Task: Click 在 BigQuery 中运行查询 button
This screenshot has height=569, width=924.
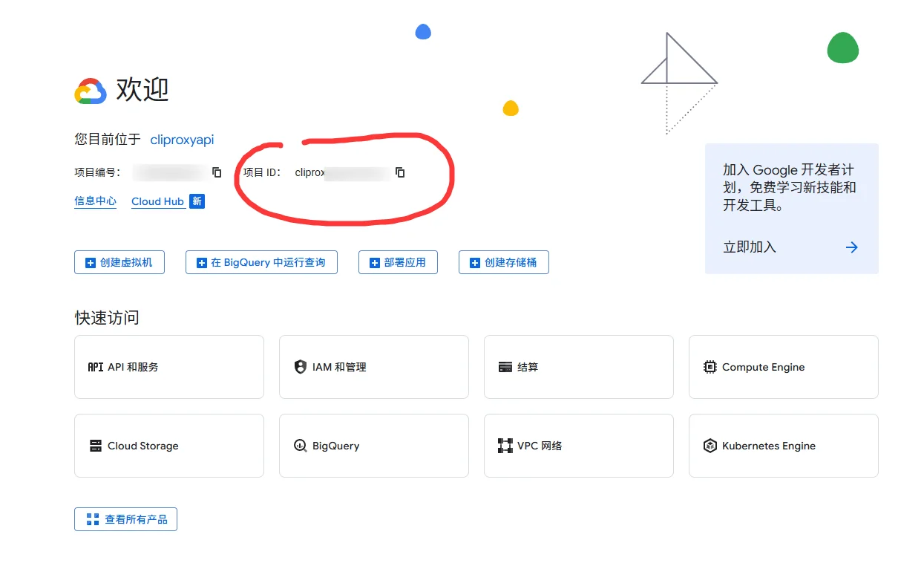Action: click(261, 262)
